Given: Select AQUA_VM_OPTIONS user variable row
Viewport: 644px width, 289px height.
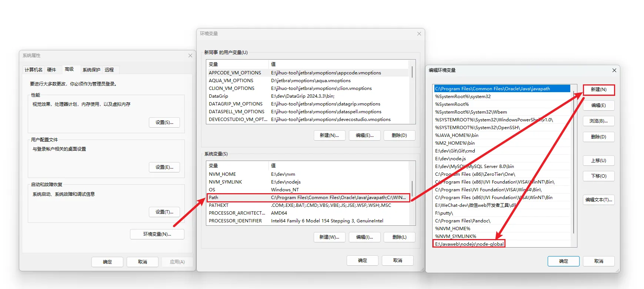Looking at the screenshot, I should coord(307,81).
